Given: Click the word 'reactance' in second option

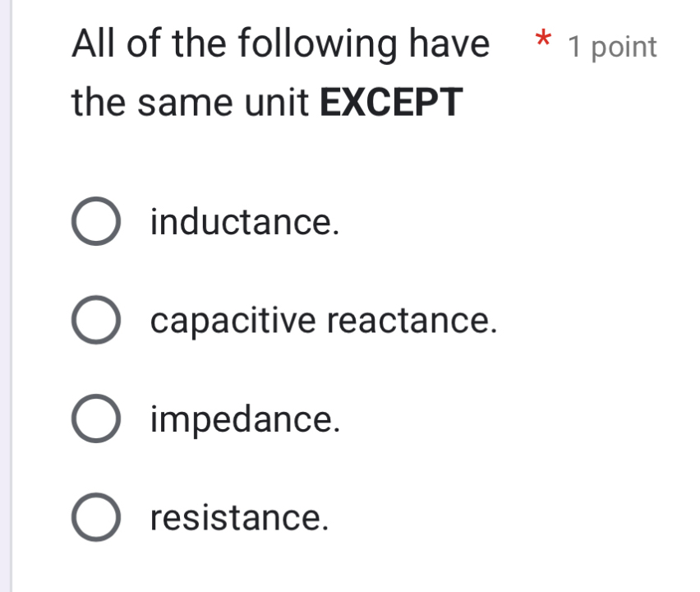Looking at the screenshot, I should (412, 321).
